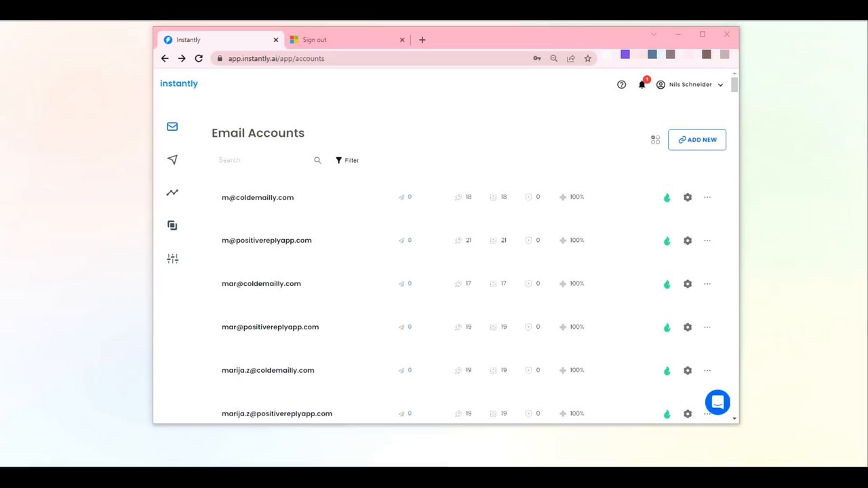
Task: Toggle warmup flame for m@positivereplyapp.com
Action: tap(667, 241)
